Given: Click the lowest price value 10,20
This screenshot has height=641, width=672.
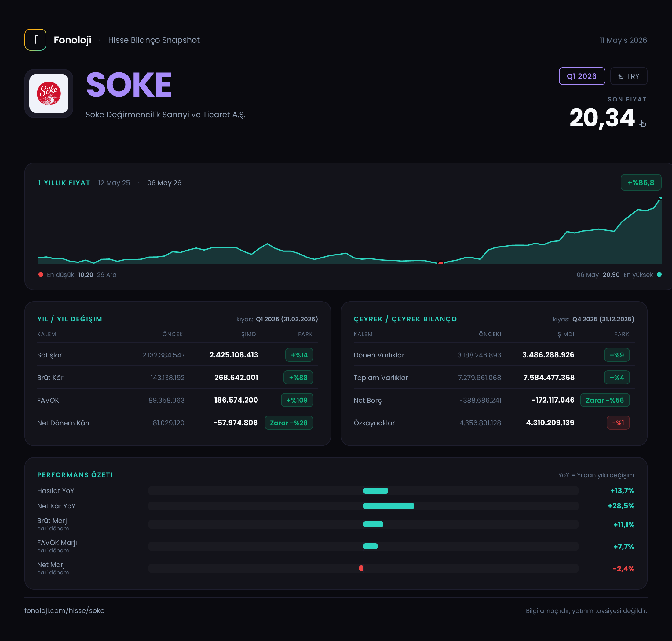Looking at the screenshot, I should pos(86,274).
